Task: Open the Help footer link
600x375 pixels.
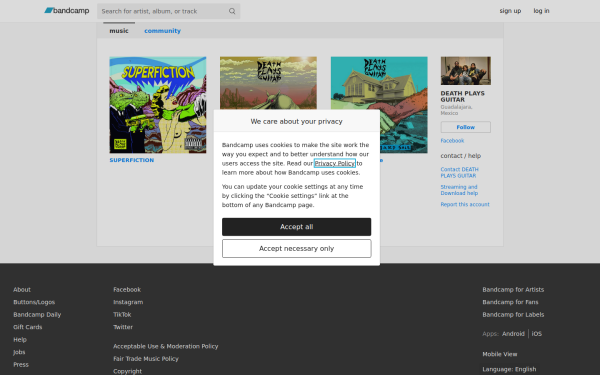Action: point(20,339)
